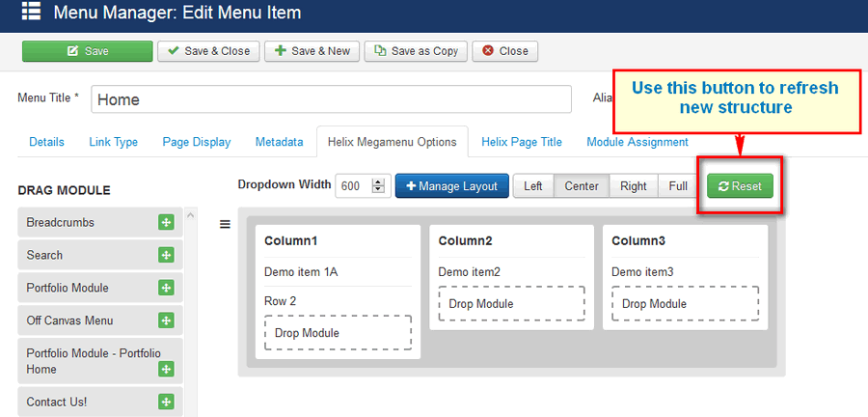Screen dimensions: 868x417
Task: Click the move icon for Contact Us! module
Action: coord(166,403)
